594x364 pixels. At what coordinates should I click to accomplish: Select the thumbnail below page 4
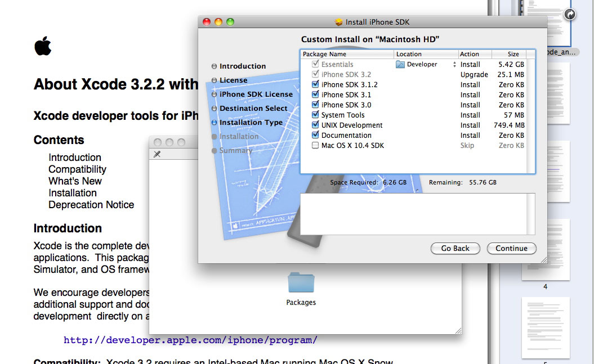[546, 327]
